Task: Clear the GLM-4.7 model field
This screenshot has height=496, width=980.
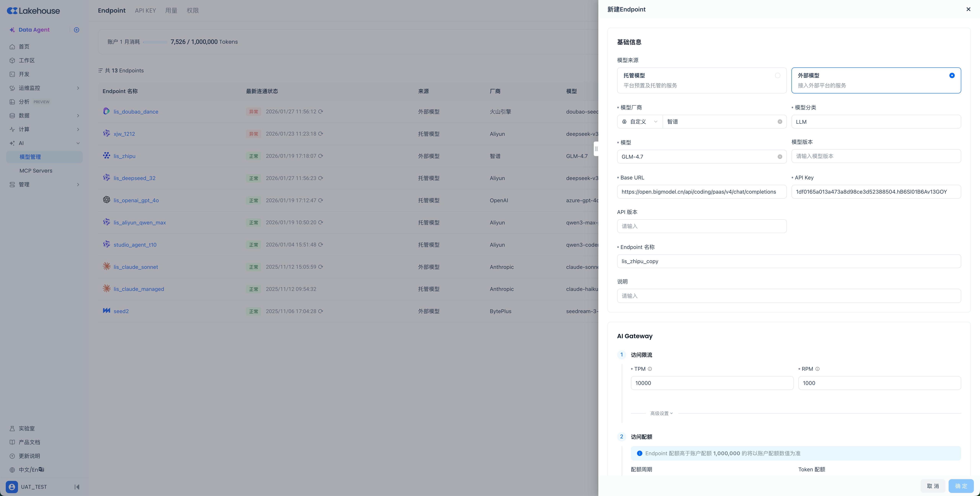Action: 780,157
